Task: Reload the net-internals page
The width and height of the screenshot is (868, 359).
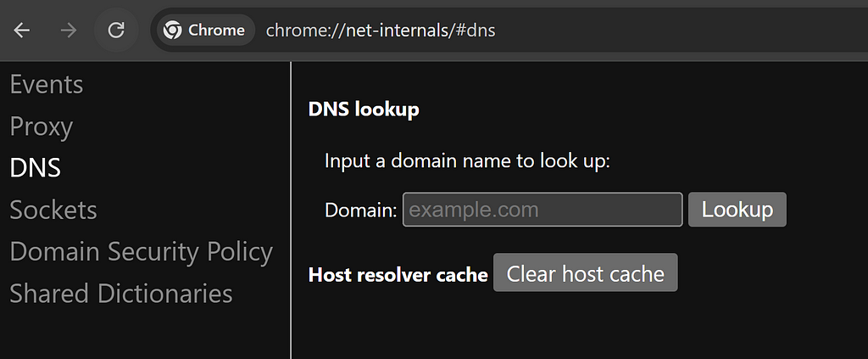Action: 115,30
